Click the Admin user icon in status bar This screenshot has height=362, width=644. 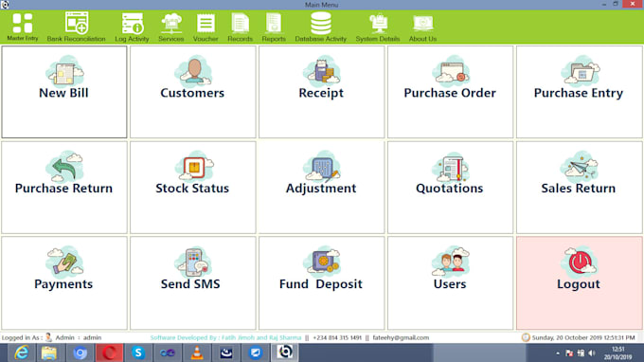[48, 337]
